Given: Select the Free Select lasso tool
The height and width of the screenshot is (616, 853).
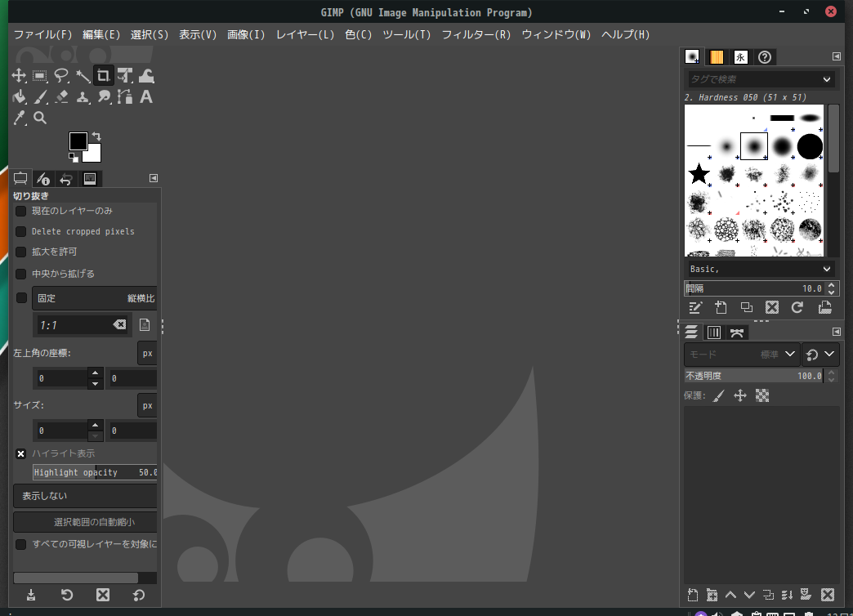Looking at the screenshot, I should click(x=61, y=76).
